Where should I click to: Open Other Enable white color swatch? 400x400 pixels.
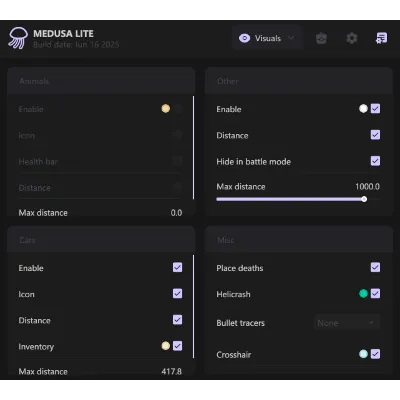pyautogui.click(x=363, y=109)
